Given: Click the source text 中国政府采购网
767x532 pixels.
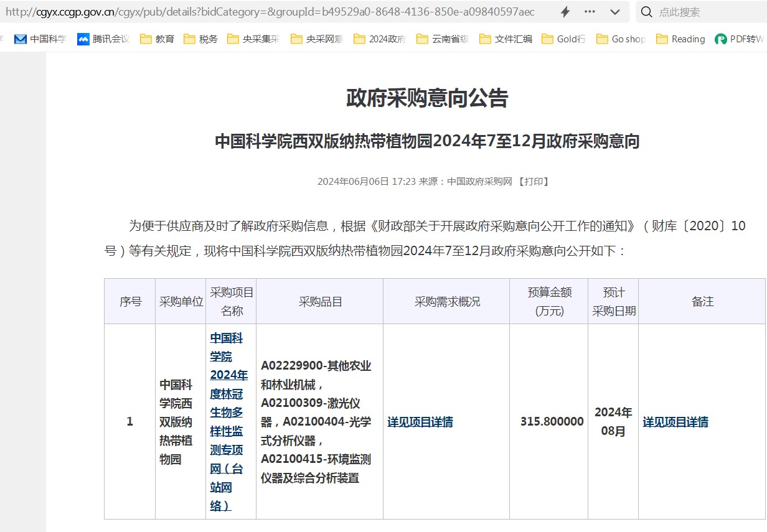Looking at the screenshot, I should click(479, 182).
